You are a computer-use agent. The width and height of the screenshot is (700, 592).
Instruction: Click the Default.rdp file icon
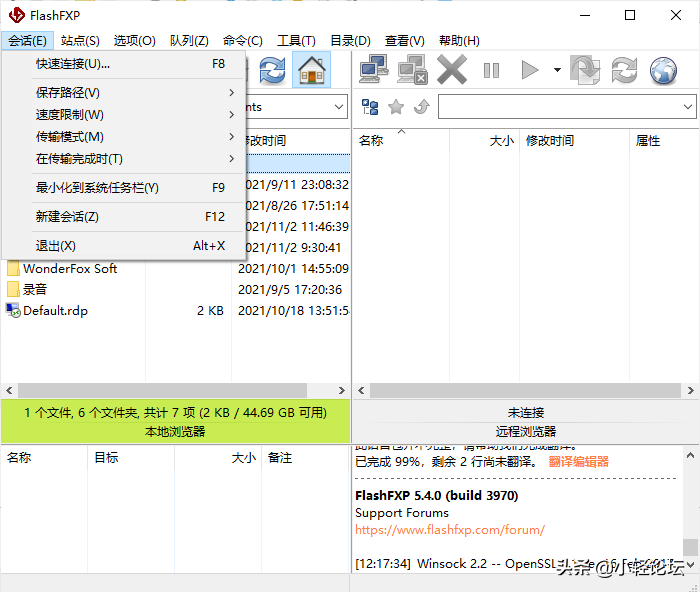[x=13, y=310]
